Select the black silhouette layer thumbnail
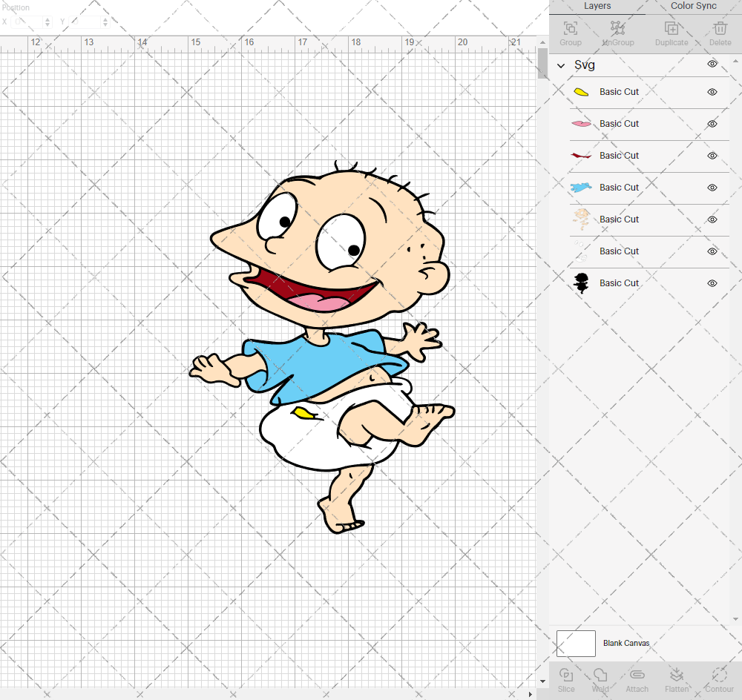The image size is (742, 700). coord(581,283)
